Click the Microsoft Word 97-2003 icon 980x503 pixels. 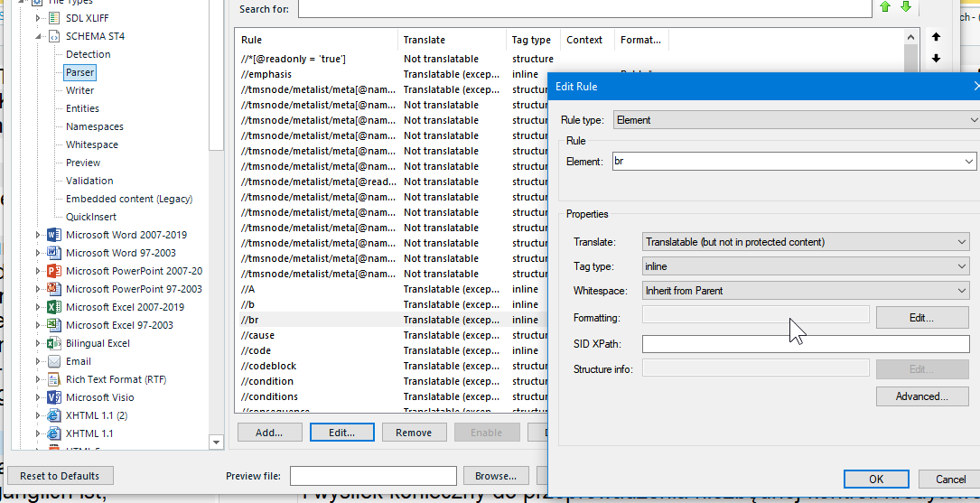(54, 253)
